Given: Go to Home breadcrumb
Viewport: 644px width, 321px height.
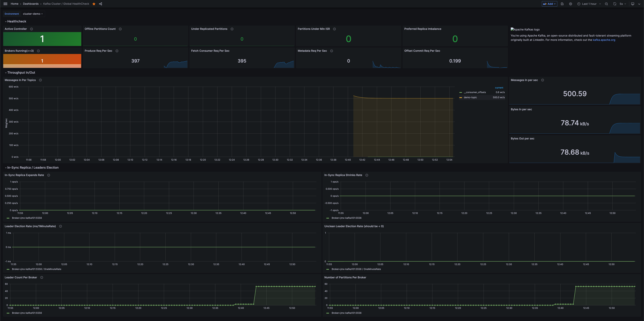Looking at the screenshot, I should point(14,4).
